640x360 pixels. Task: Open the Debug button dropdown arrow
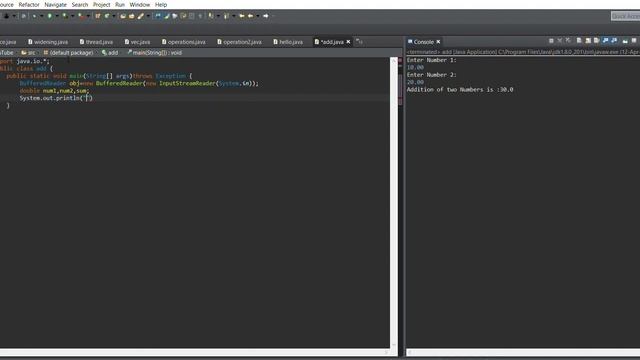(x=42, y=16)
